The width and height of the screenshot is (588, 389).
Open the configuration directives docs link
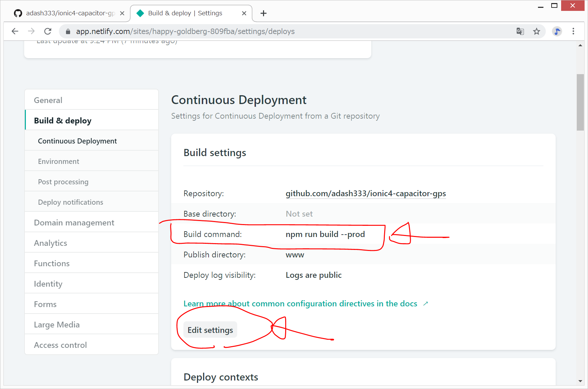point(300,304)
